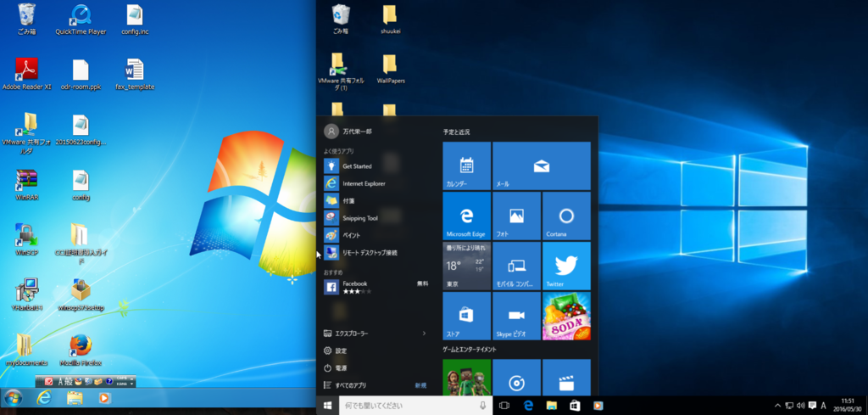Click the clock showing 11:51

point(847,405)
